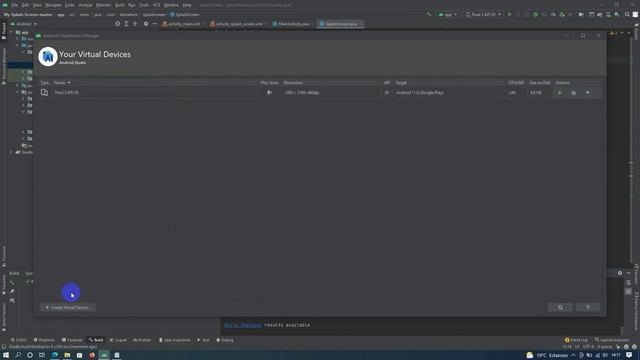Click the Windows Start button
640x360 pixels.
[x=6, y=355]
